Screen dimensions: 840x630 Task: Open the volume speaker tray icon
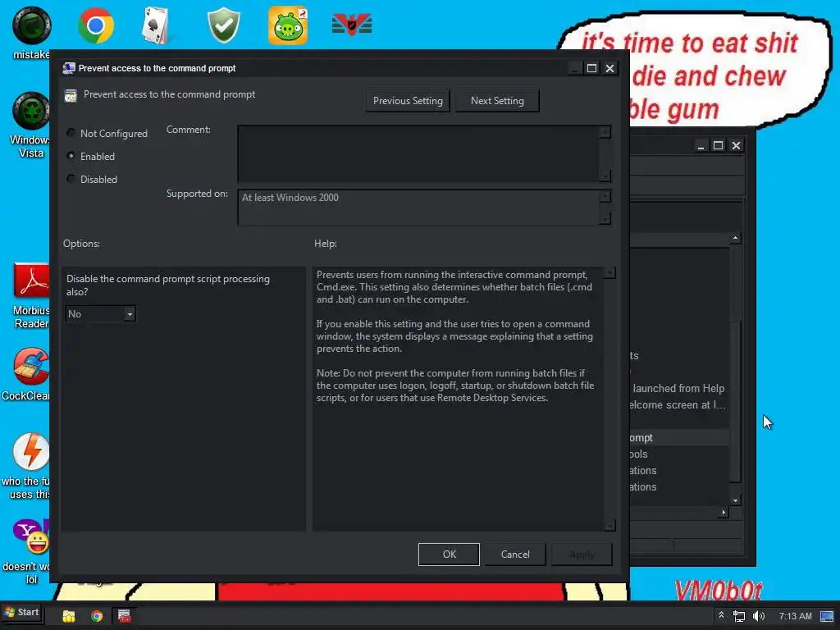759,616
